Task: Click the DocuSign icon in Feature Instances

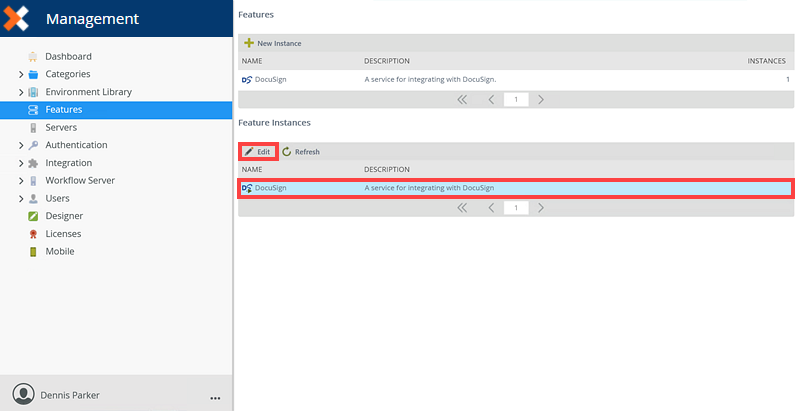Action: pyautogui.click(x=247, y=188)
